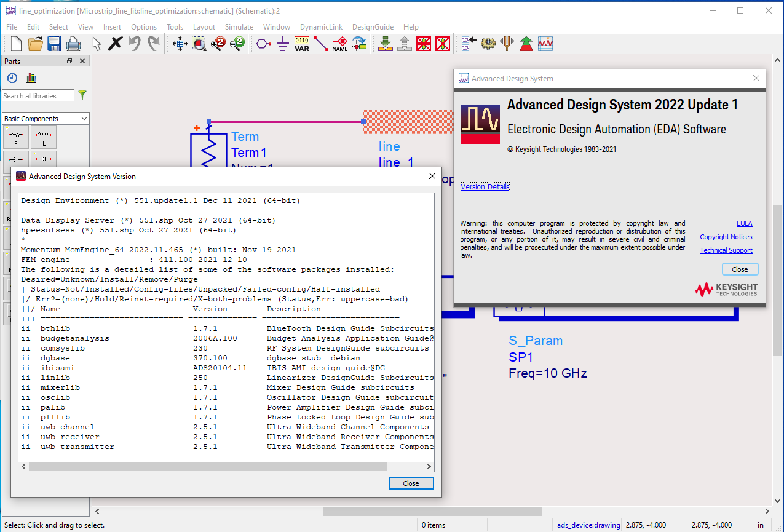Open the DesignGuide menu
The image size is (784, 532).
[373, 27]
